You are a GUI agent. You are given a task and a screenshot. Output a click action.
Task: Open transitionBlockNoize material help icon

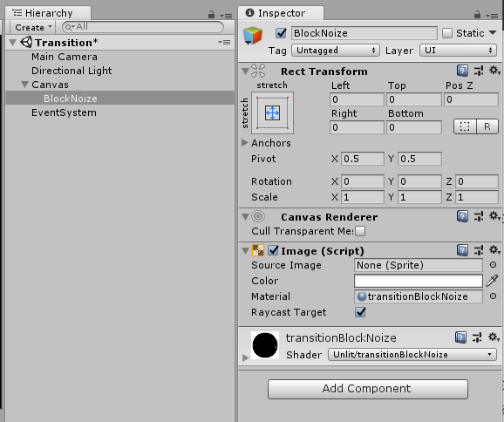(x=460, y=337)
